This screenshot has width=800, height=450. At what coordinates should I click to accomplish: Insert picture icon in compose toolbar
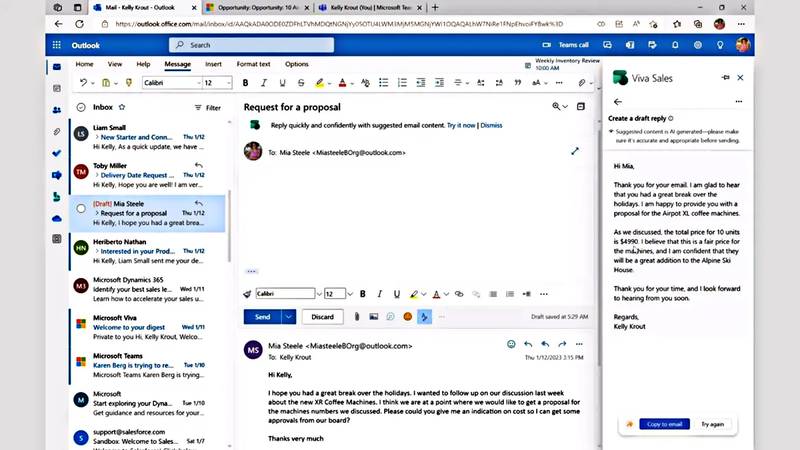[x=373, y=317]
